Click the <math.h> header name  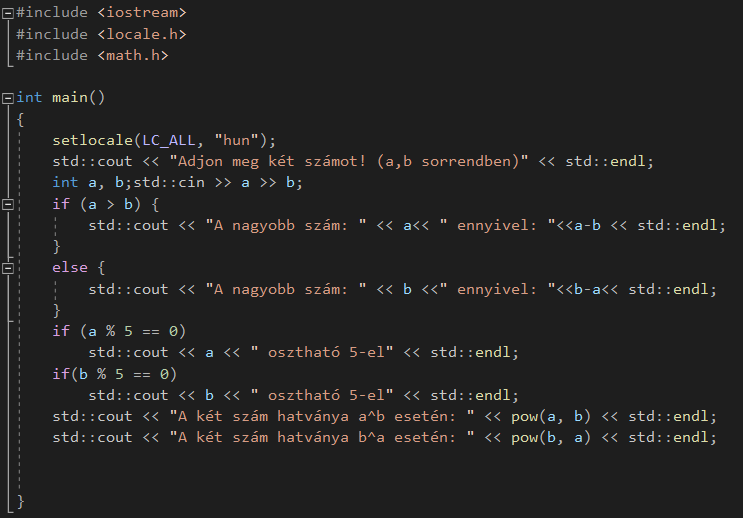click(x=133, y=55)
